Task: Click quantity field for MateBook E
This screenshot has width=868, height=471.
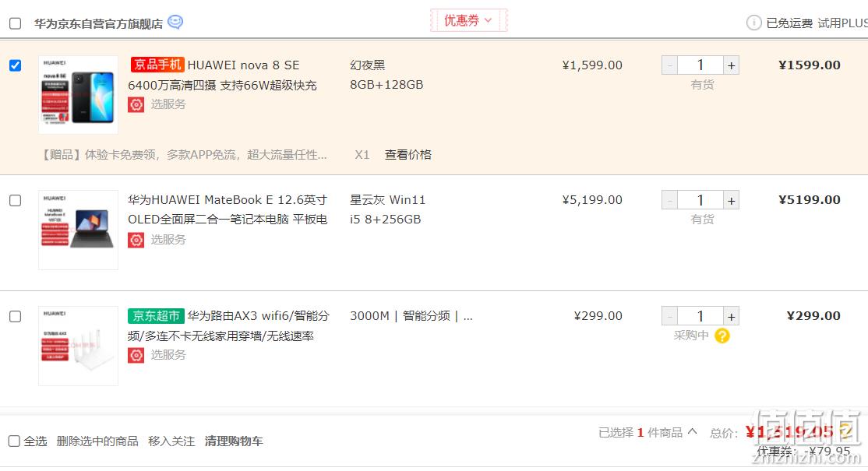Action: click(x=700, y=200)
